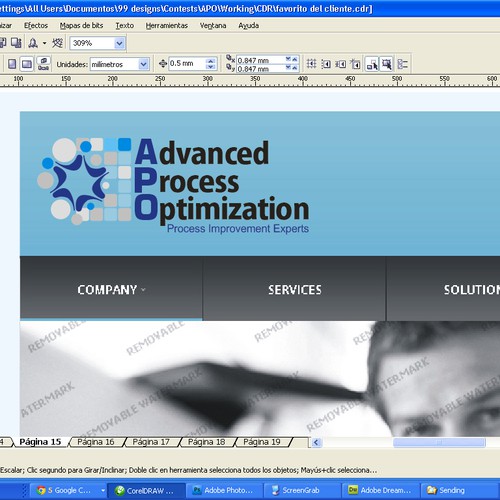The image size is (500, 500).
Task: Open the Herramientas menu
Action: pos(167,26)
